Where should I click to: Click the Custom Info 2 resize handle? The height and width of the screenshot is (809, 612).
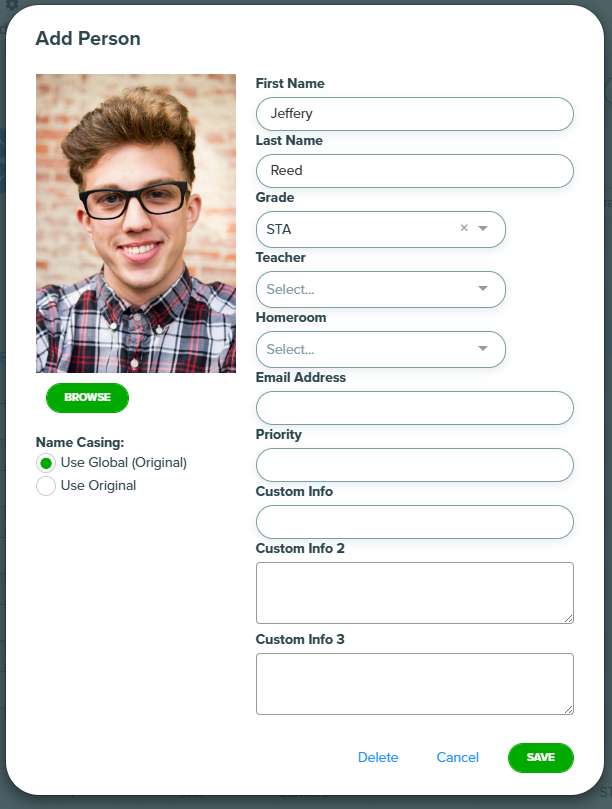[x=569, y=619]
